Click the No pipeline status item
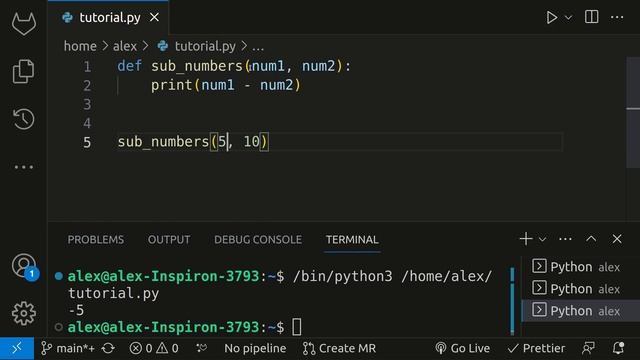This screenshot has width=640, height=360. click(x=255, y=349)
